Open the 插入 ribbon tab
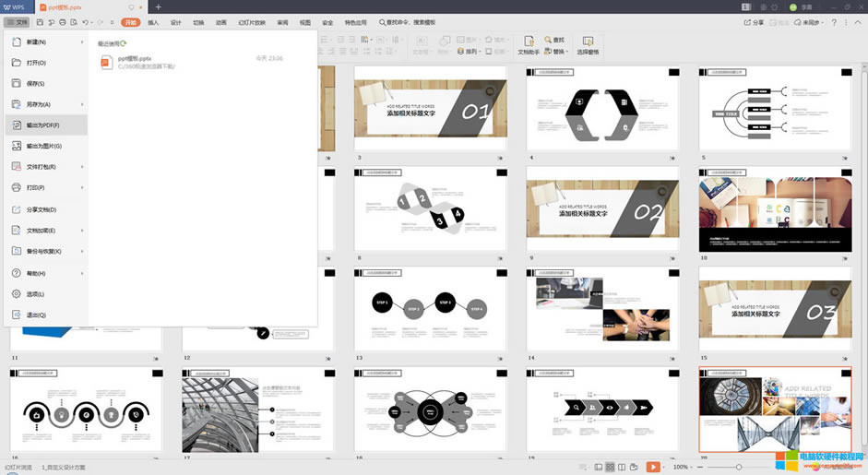 coord(153,22)
